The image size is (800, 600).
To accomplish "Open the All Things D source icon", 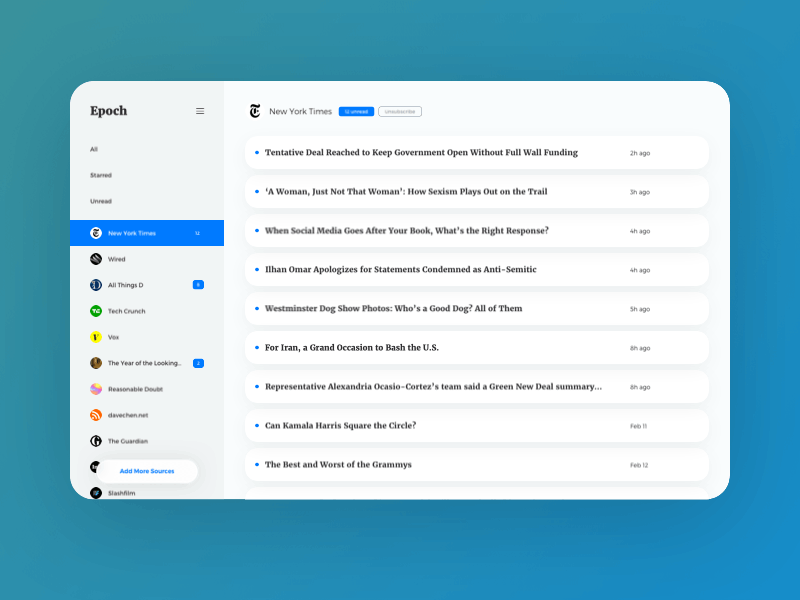I will (x=95, y=284).
